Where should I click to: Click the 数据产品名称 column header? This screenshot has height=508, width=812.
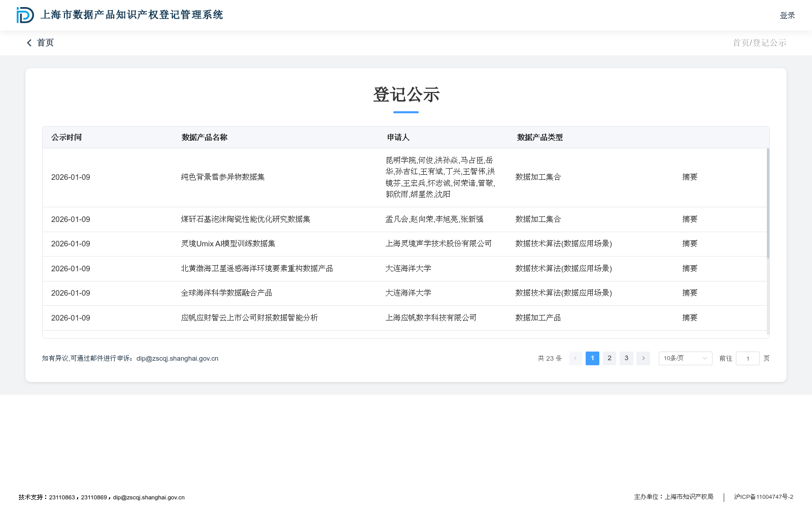(x=205, y=138)
